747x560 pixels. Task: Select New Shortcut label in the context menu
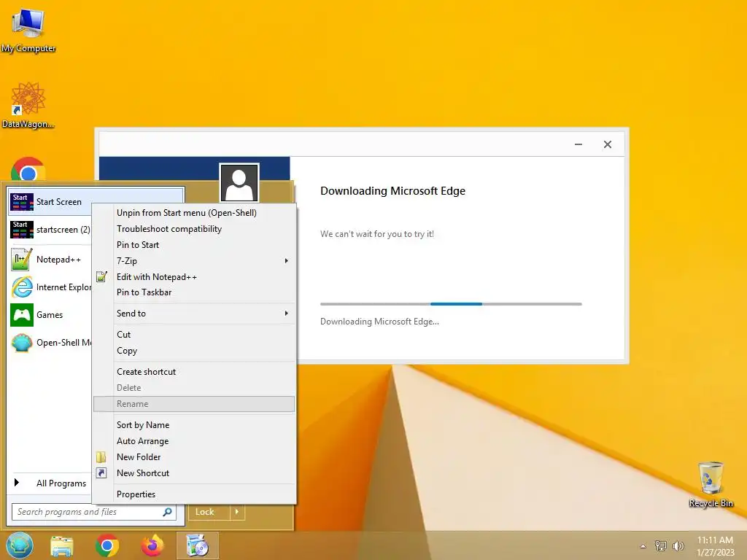tap(143, 473)
